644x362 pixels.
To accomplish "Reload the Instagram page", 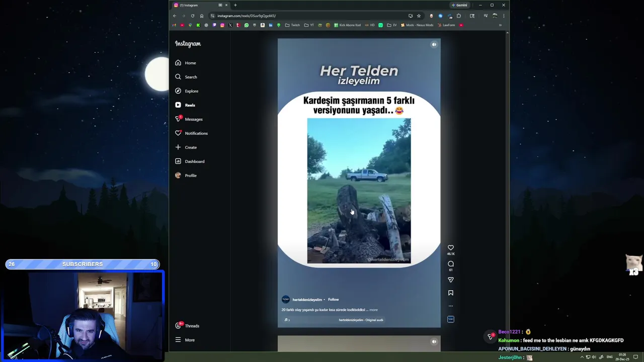I will tap(192, 16).
